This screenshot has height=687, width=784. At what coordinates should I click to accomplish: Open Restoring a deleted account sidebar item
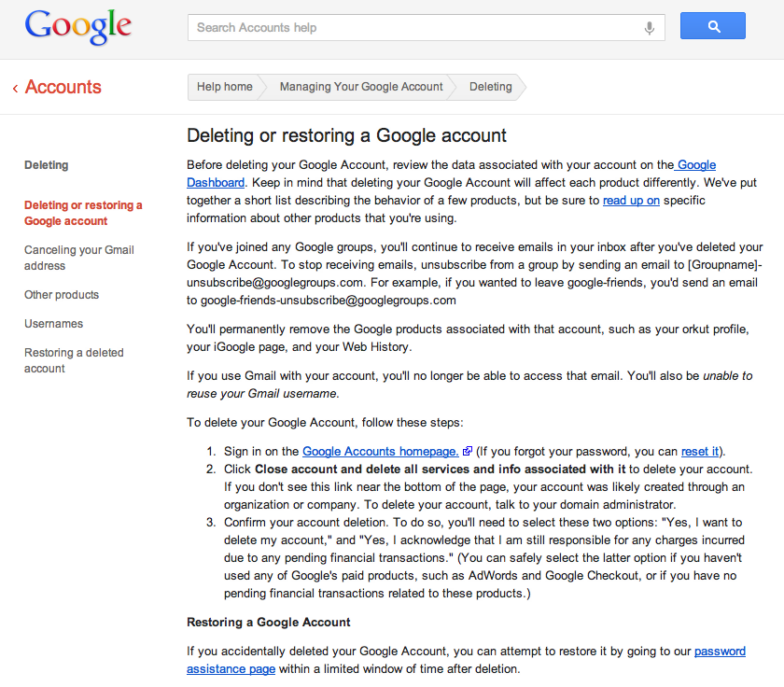pyautogui.click(x=74, y=360)
